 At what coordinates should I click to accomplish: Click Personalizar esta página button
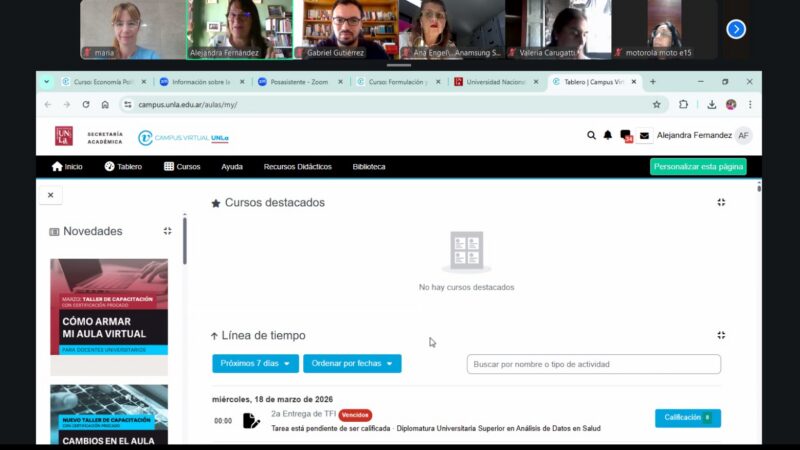pos(697,167)
